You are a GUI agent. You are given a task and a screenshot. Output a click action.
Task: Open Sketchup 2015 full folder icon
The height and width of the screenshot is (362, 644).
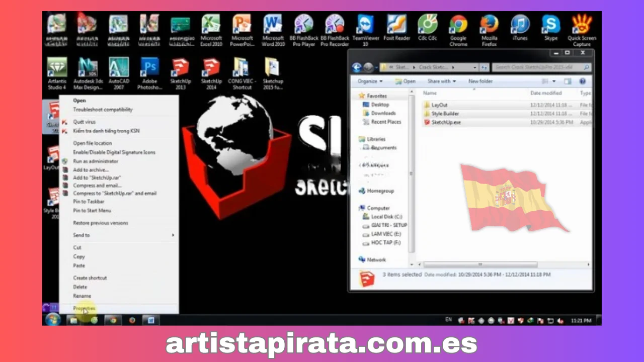pyautogui.click(x=273, y=73)
